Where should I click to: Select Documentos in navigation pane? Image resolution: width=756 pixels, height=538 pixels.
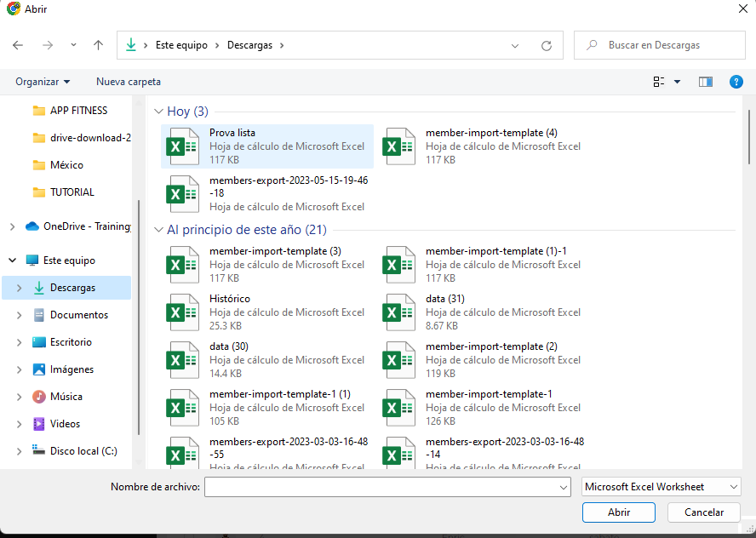(78, 315)
